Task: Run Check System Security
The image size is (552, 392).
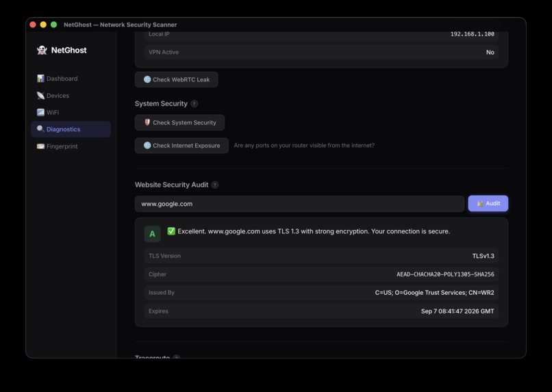Action: pos(179,122)
